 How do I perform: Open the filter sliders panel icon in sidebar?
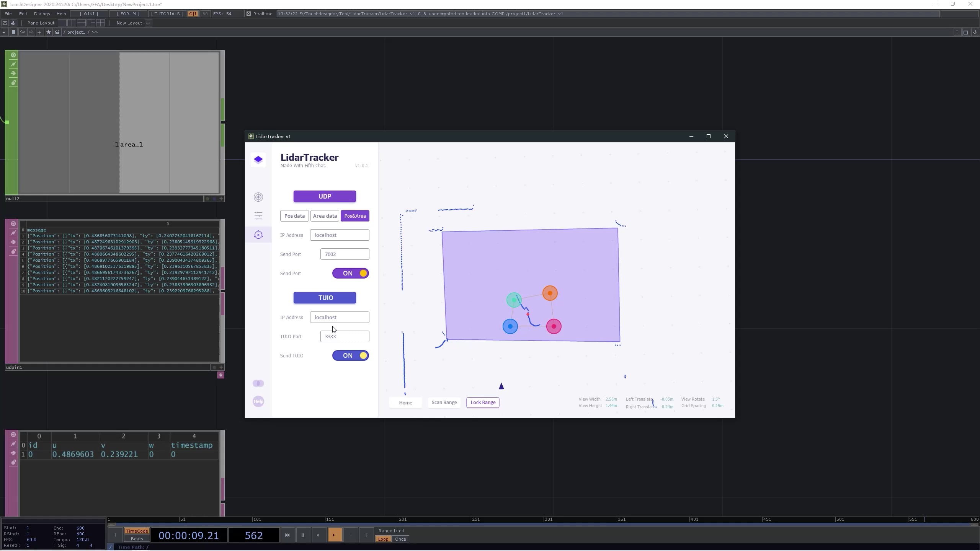click(258, 215)
